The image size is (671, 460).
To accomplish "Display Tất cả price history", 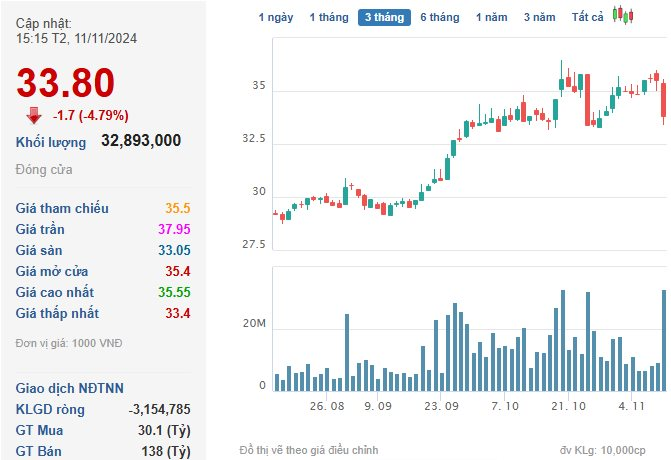I will (587, 17).
